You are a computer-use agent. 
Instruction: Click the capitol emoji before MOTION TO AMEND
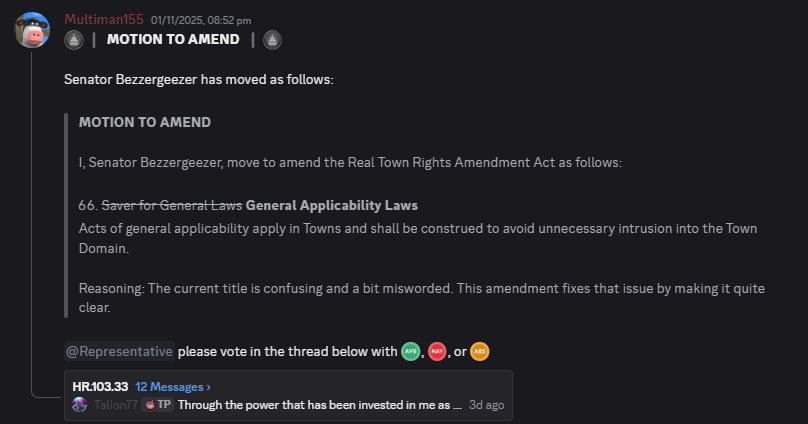coord(73,40)
